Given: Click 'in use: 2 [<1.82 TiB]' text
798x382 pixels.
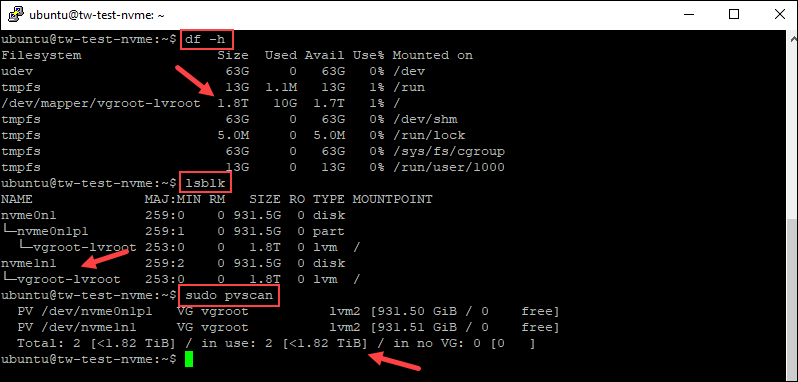Looking at the screenshot, I should 284,343.
